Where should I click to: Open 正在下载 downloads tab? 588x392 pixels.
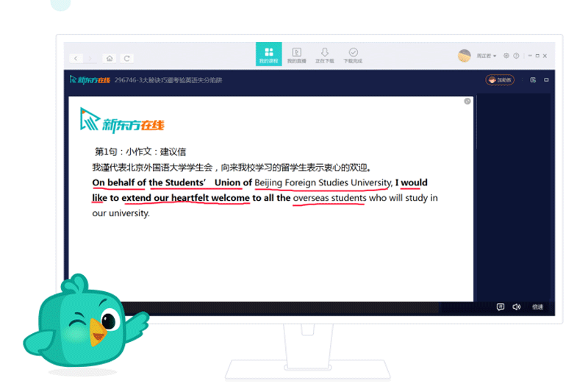pyautogui.click(x=324, y=54)
